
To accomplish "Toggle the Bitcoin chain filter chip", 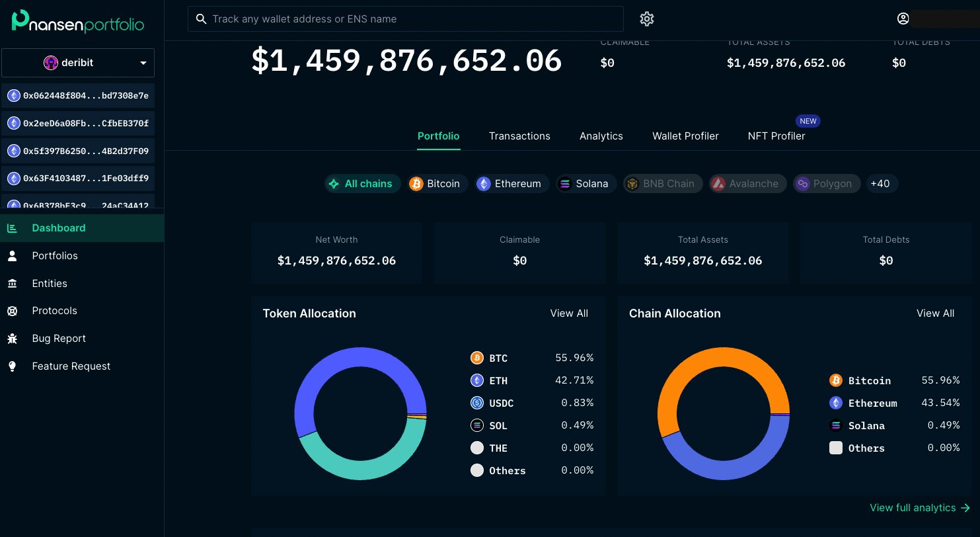I will coord(437,183).
